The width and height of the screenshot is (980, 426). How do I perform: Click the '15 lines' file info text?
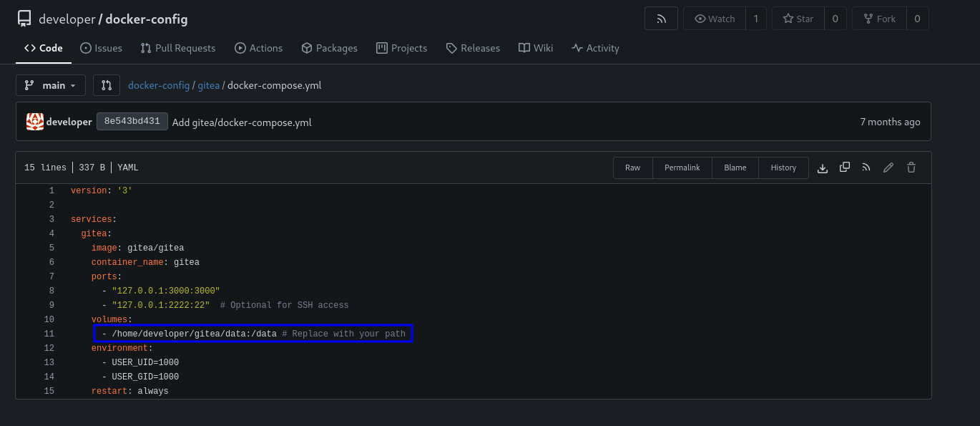pyautogui.click(x=45, y=168)
